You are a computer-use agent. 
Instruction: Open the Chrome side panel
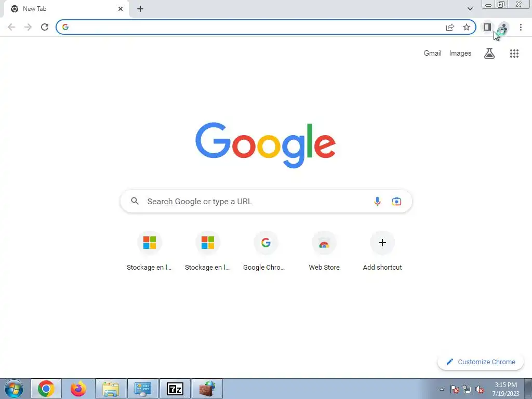coord(487,27)
